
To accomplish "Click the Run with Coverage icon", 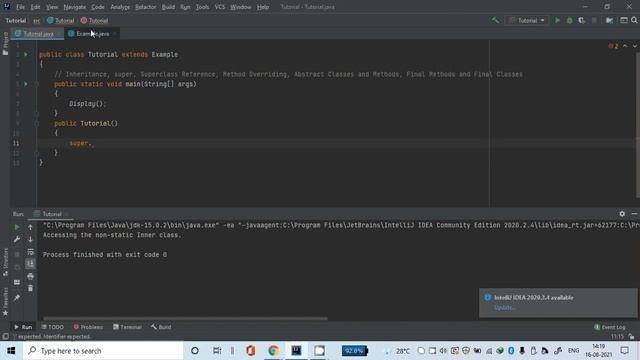I will (582, 20).
